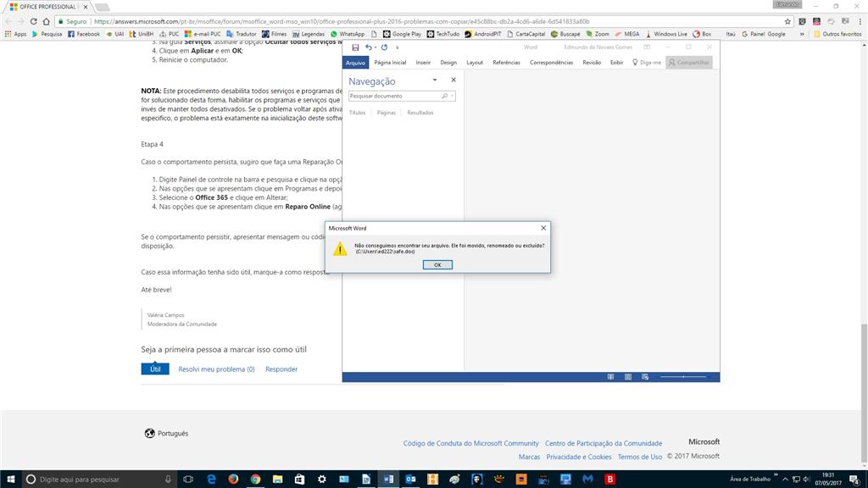Select Print Layout view in status bar
The image size is (868, 488).
point(628,377)
